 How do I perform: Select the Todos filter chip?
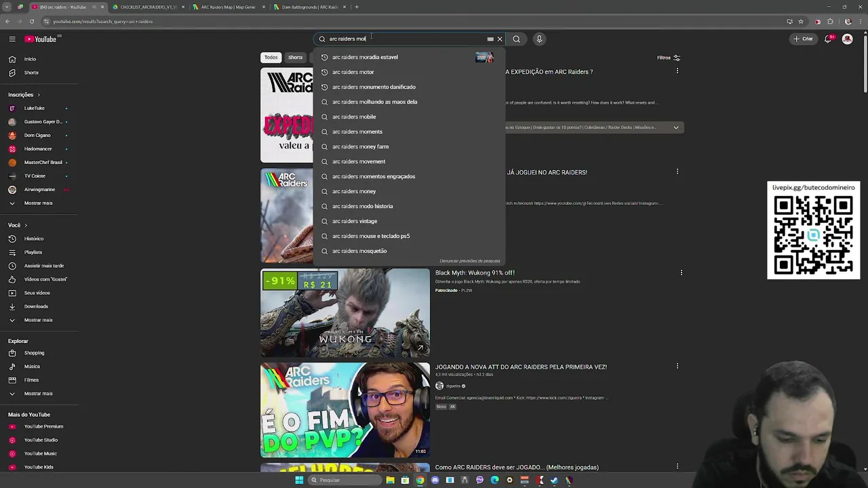click(x=271, y=58)
